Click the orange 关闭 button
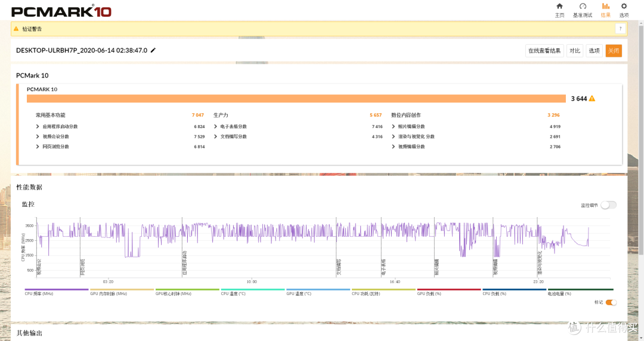 (614, 51)
